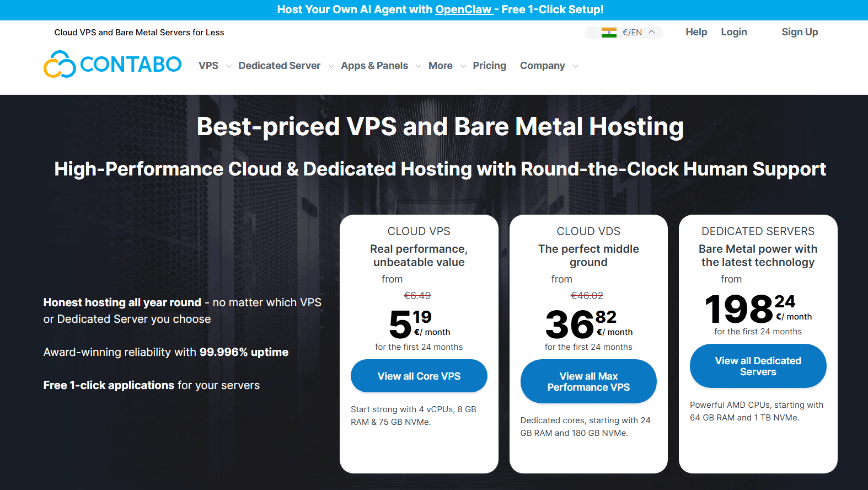The image size is (868, 490).
Task: Expand the chevron next to VPS
Action: 228,66
